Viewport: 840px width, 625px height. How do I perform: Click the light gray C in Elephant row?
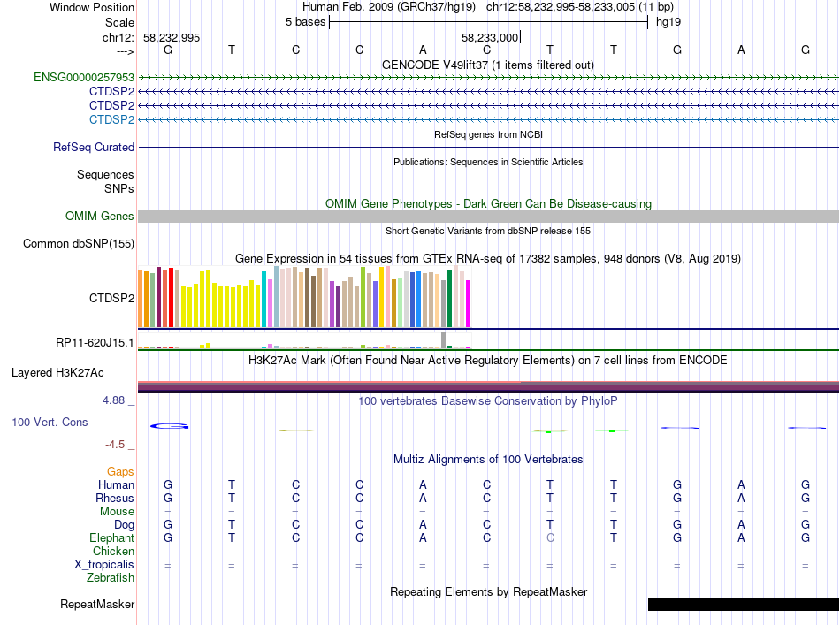550,537
